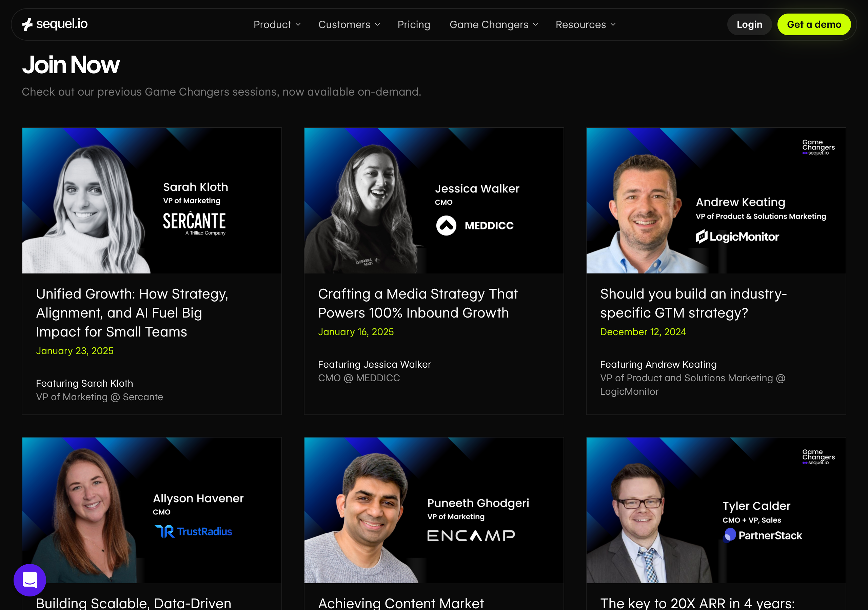The image size is (868, 610).
Task: Click the sequel.io logo in the navbar
Action: pyautogui.click(x=55, y=24)
